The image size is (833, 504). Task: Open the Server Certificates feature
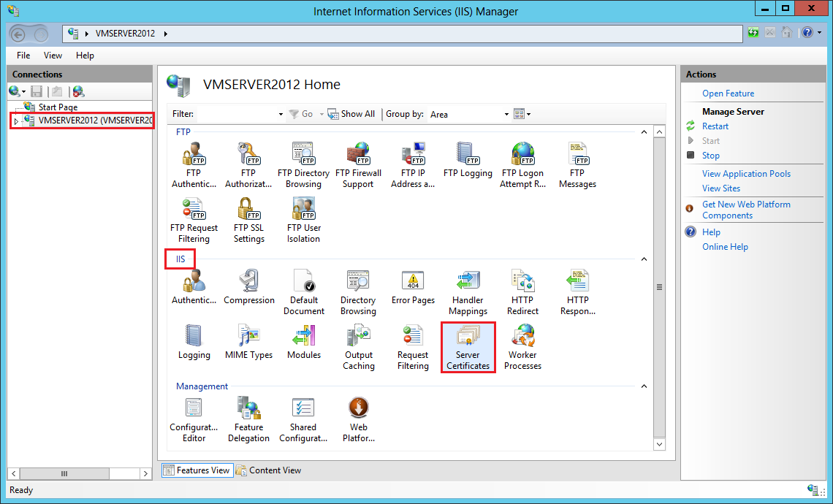point(468,346)
